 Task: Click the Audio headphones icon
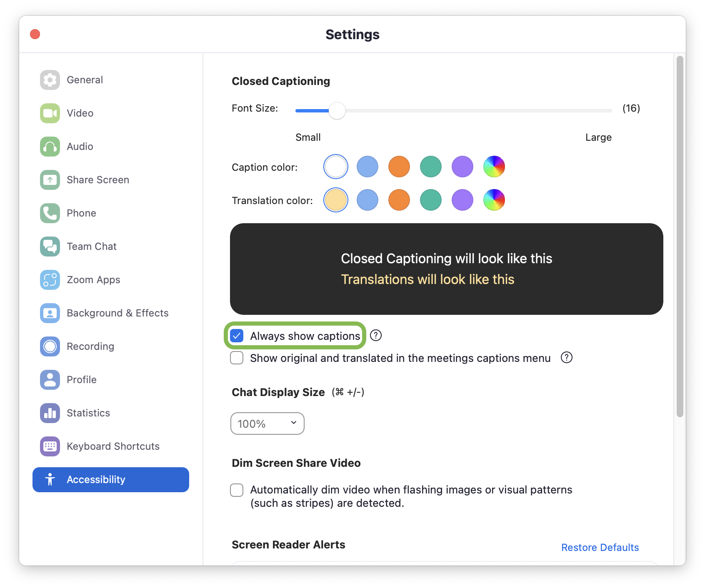(50, 147)
